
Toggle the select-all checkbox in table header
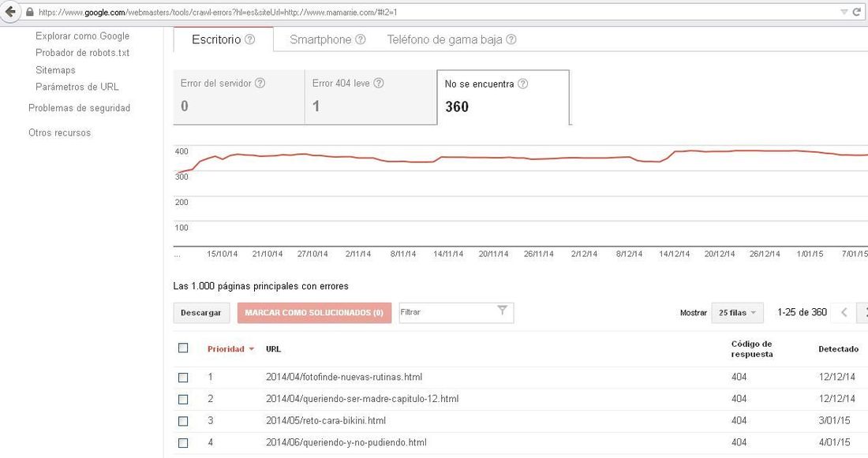click(x=183, y=348)
